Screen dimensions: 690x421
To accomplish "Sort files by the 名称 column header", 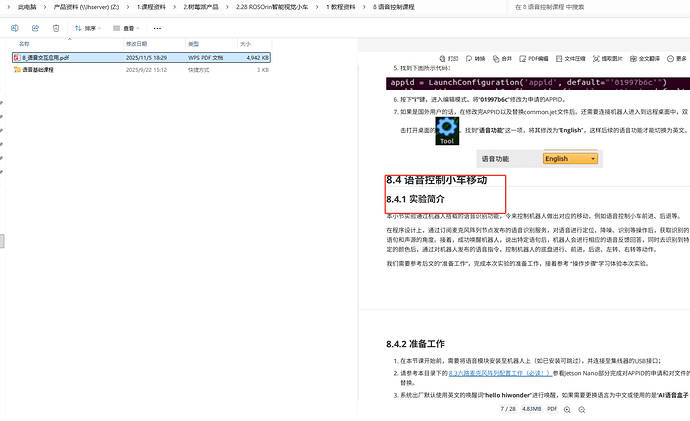I will click(x=24, y=44).
